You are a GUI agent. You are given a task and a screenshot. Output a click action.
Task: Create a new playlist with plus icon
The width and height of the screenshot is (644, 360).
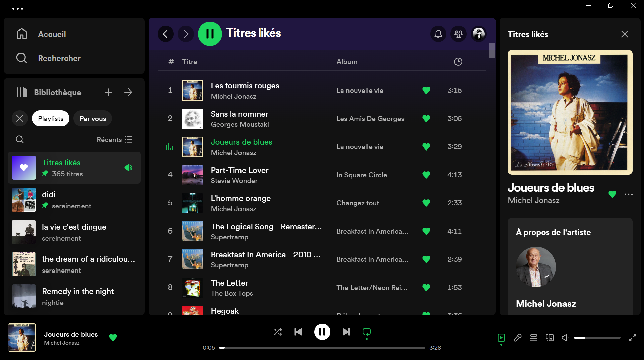108,92
